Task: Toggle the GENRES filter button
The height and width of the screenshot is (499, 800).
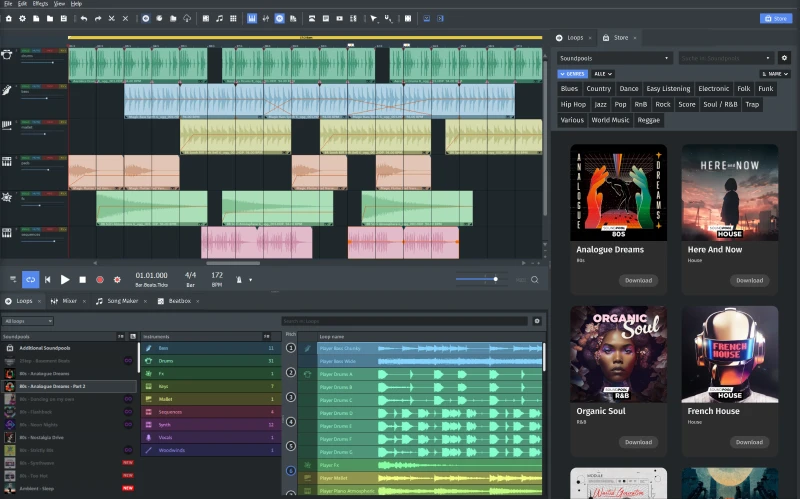Action: pos(572,74)
